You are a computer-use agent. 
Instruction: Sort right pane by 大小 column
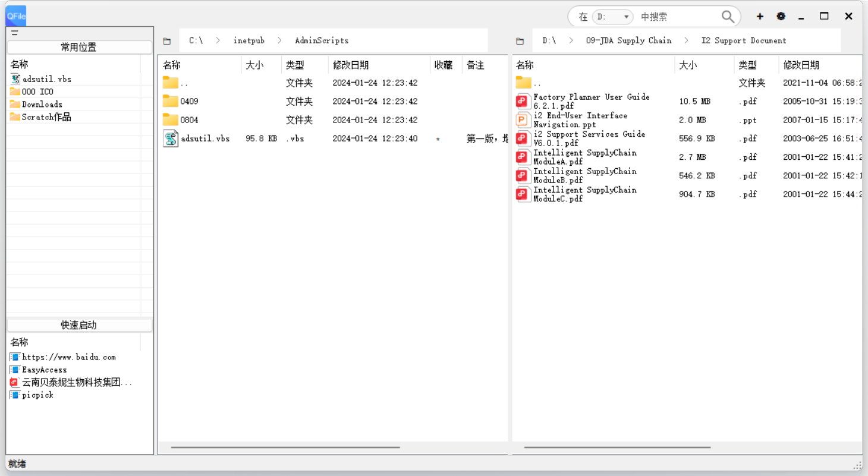(x=705, y=65)
